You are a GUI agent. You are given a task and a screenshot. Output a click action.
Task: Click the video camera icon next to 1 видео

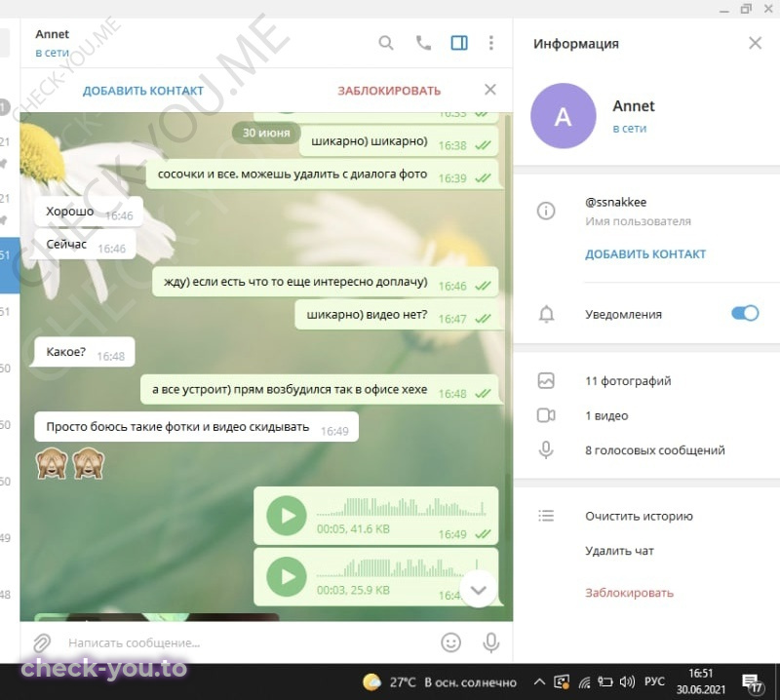click(546, 415)
